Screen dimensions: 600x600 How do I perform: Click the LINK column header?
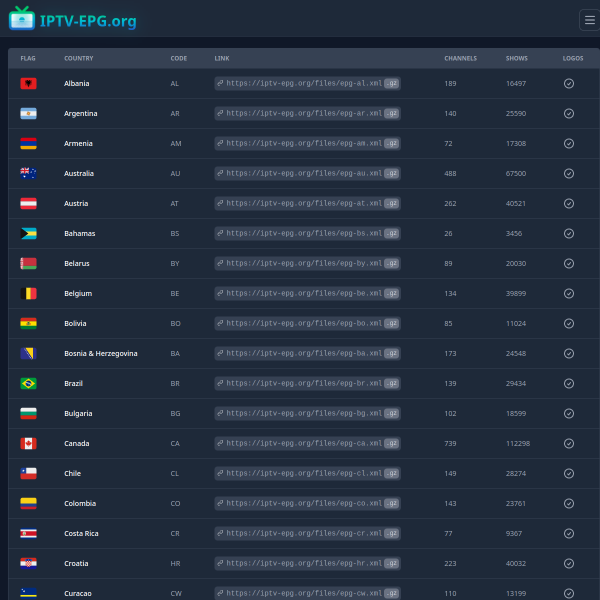222,58
